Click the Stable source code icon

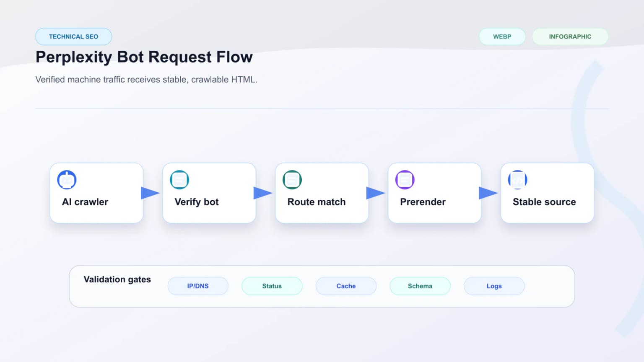point(518,180)
